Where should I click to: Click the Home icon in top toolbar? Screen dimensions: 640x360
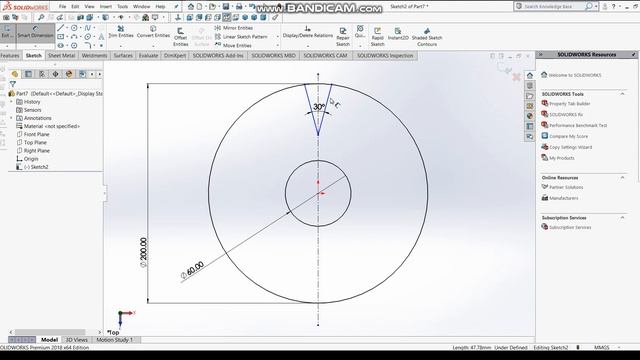191,7
